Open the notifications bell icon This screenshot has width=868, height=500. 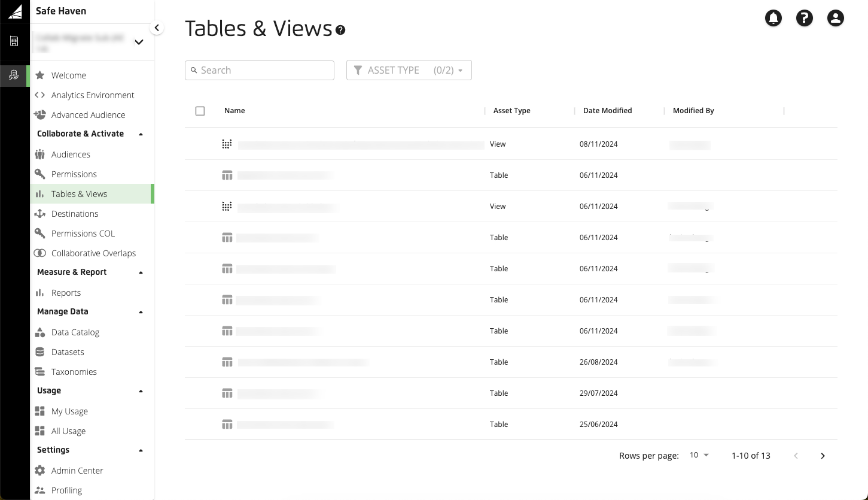773,18
